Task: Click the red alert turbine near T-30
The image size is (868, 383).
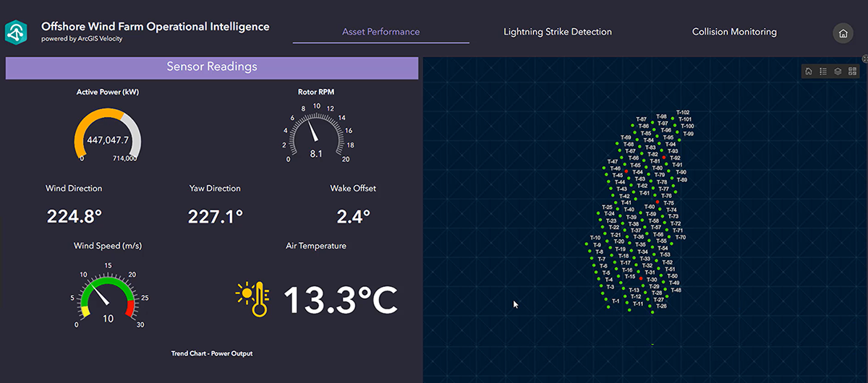Action: 641,278
